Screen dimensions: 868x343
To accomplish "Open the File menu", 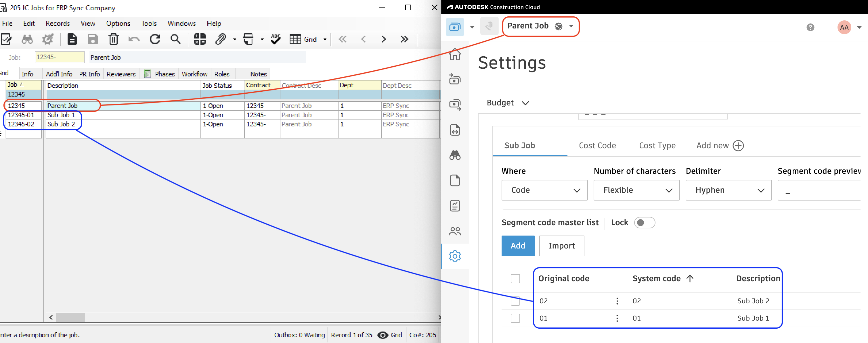I will coord(7,24).
